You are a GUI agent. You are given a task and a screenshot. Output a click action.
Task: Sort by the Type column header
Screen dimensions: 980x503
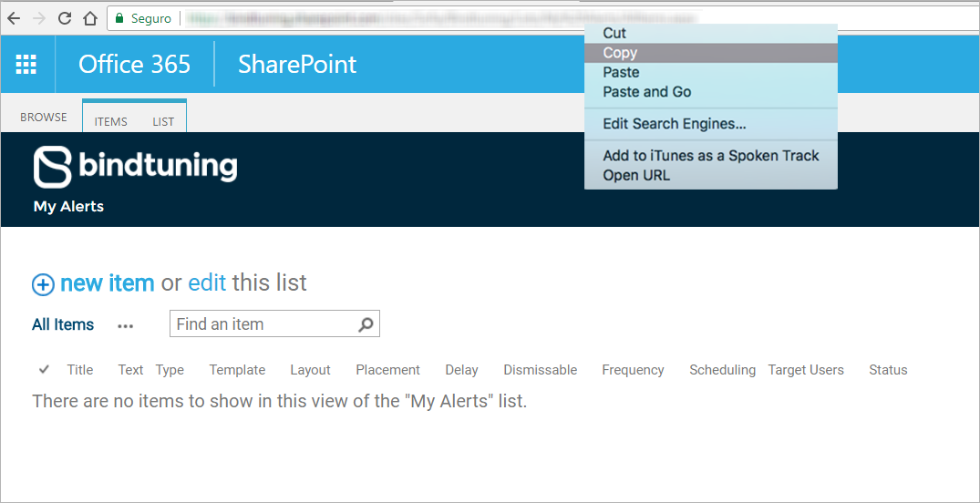pyautogui.click(x=170, y=370)
